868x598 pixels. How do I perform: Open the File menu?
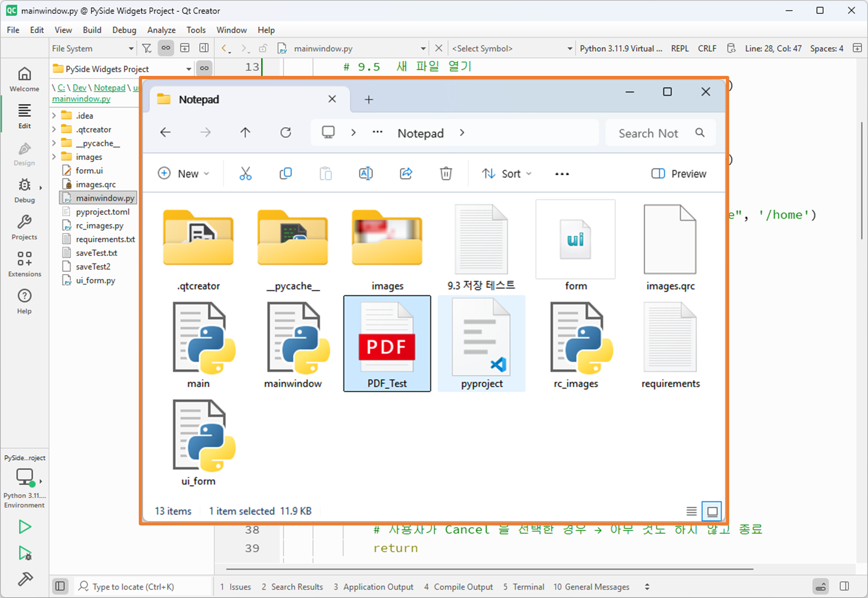(x=13, y=30)
